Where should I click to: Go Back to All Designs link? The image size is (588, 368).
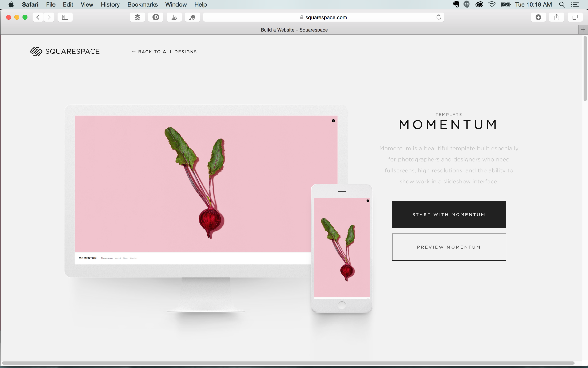coord(164,52)
